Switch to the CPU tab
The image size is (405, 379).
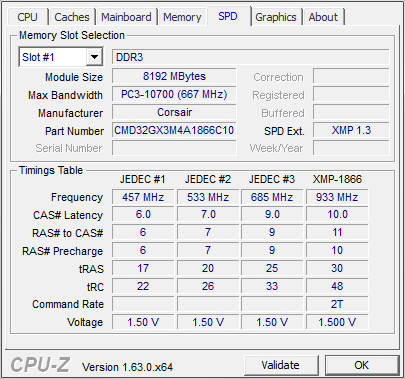[x=27, y=17]
